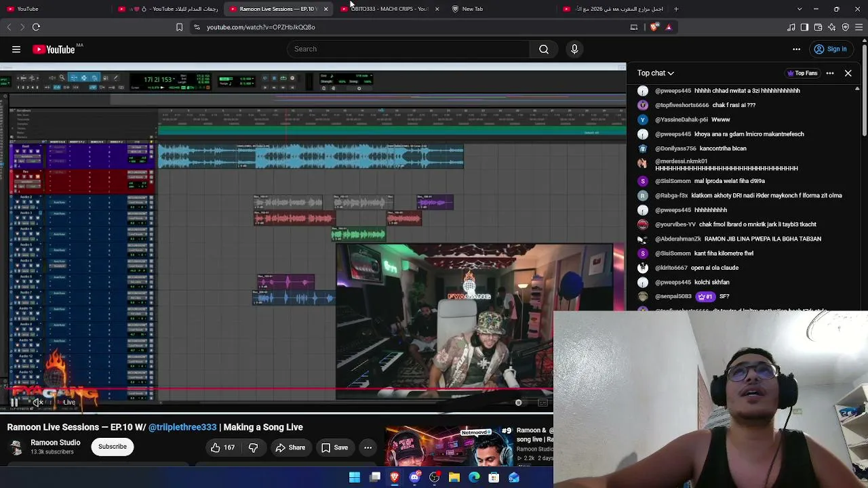Open a new browser tab
Screen dimensions: 868x488
pos(676,9)
